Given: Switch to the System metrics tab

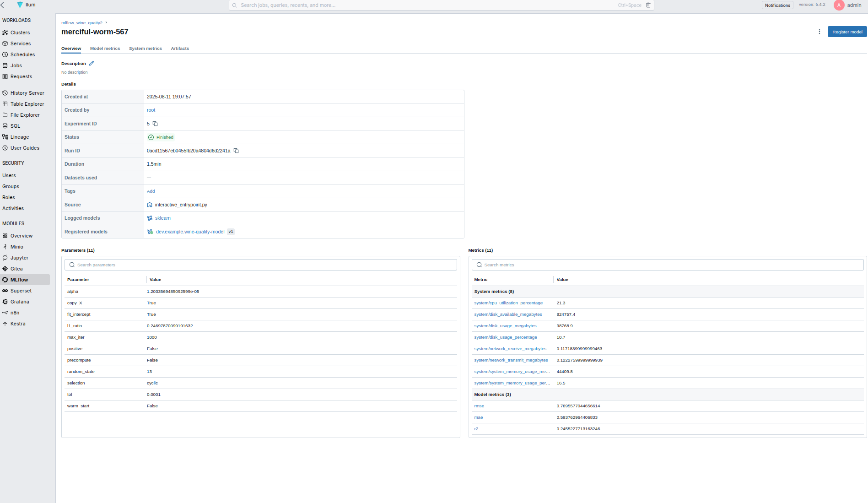Looking at the screenshot, I should [x=145, y=48].
